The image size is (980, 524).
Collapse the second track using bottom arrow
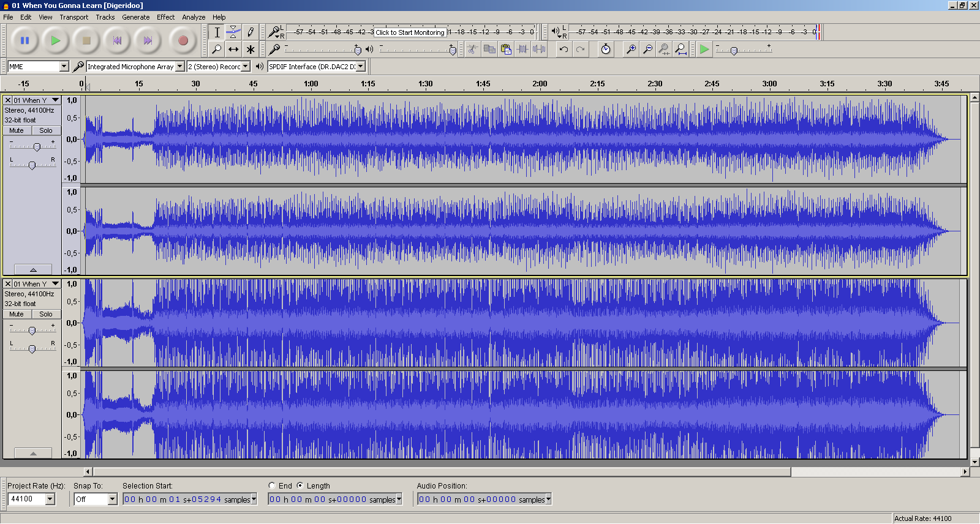tap(33, 454)
